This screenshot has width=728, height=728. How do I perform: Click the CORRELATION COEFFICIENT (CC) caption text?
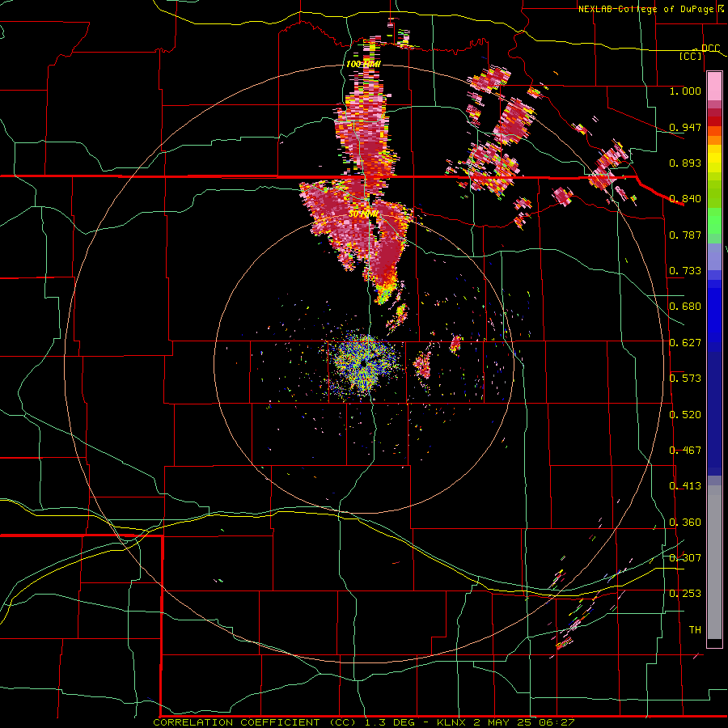point(255,722)
